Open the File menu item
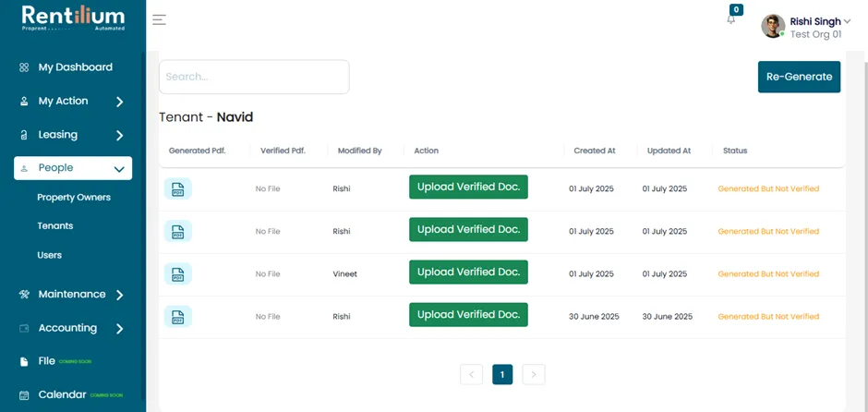 pyautogui.click(x=46, y=361)
